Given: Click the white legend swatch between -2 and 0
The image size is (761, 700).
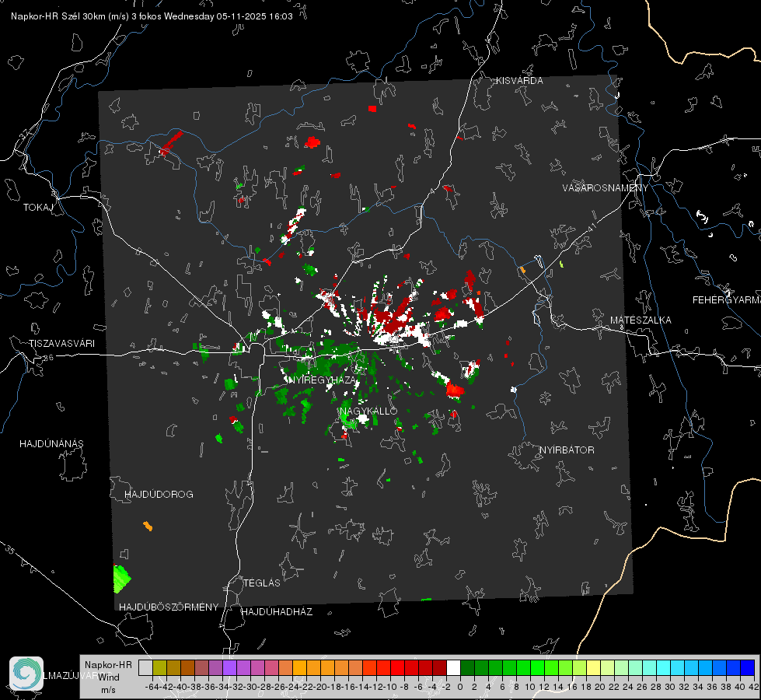Looking at the screenshot, I should click(453, 667).
